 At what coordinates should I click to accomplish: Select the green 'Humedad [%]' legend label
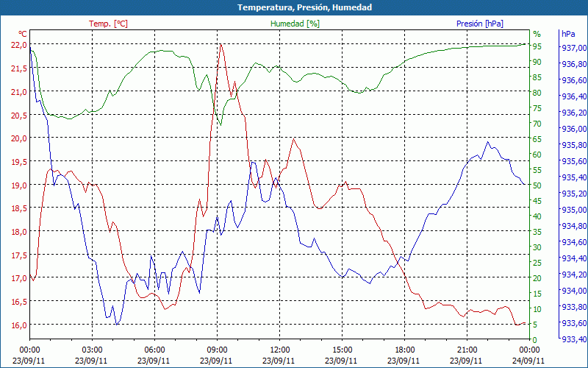coord(295,24)
